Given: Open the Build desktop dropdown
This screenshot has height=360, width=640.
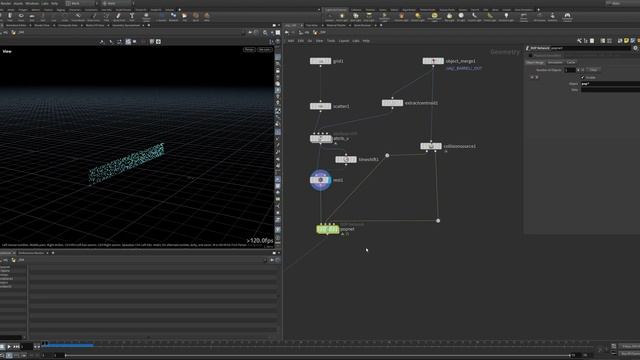Looking at the screenshot, I should pyautogui.click(x=80, y=3).
